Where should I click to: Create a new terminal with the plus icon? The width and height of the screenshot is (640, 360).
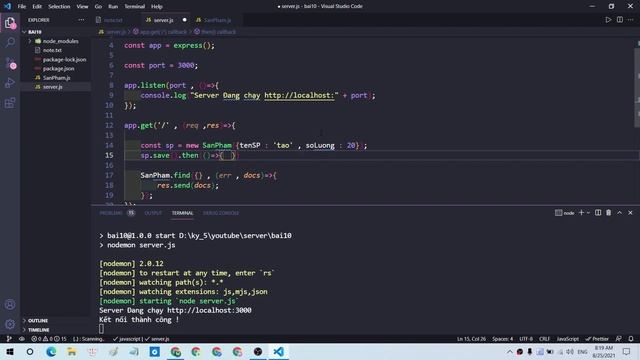[581, 213]
